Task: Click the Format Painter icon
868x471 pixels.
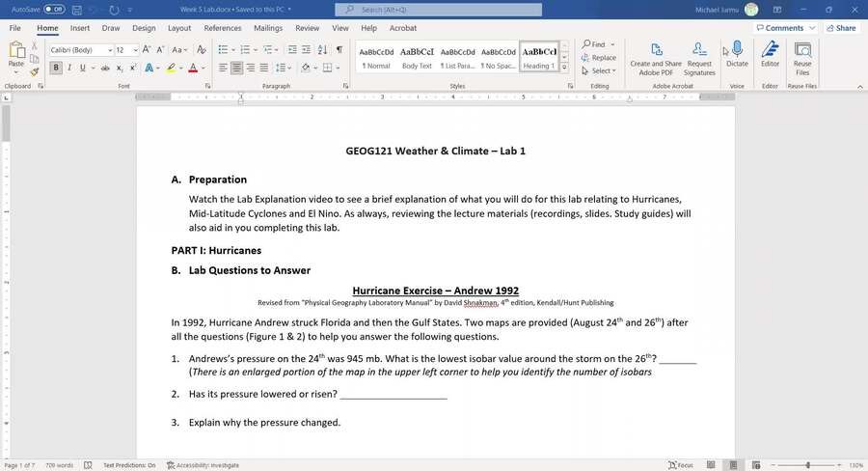Action: click(35, 71)
